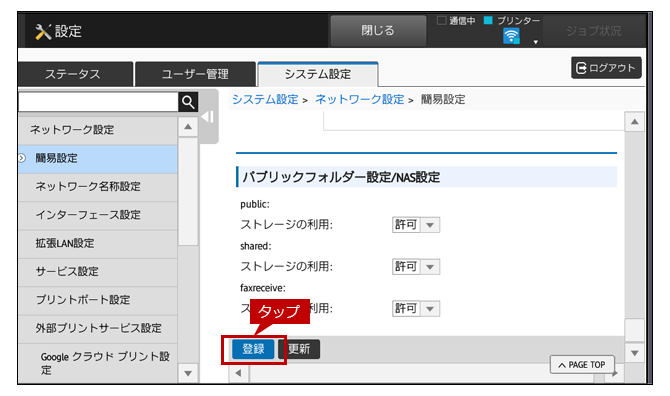Toggle the プリンター indicator box
The width and height of the screenshot is (670, 396).
click(x=488, y=20)
